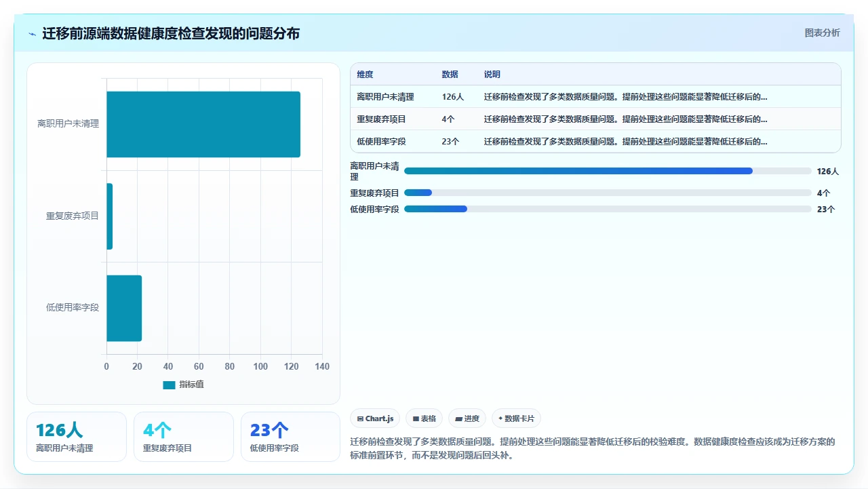Click description text in 重复废弃项目 row
This screenshot has width=868, height=489.
(x=626, y=119)
